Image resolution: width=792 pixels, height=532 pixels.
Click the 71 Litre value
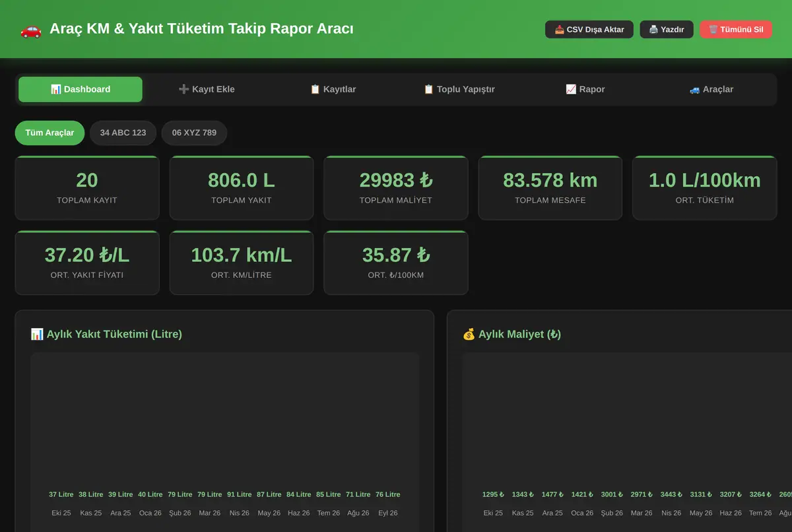click(x=358, y=494)
